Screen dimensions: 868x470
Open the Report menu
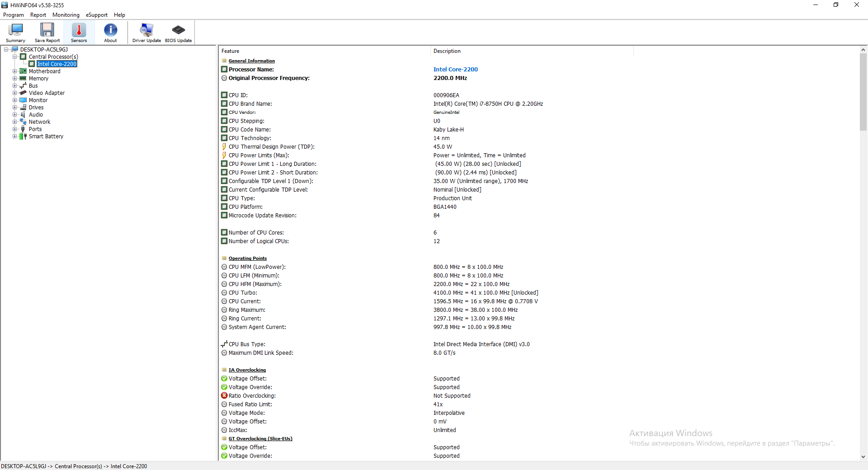point(38,15)
